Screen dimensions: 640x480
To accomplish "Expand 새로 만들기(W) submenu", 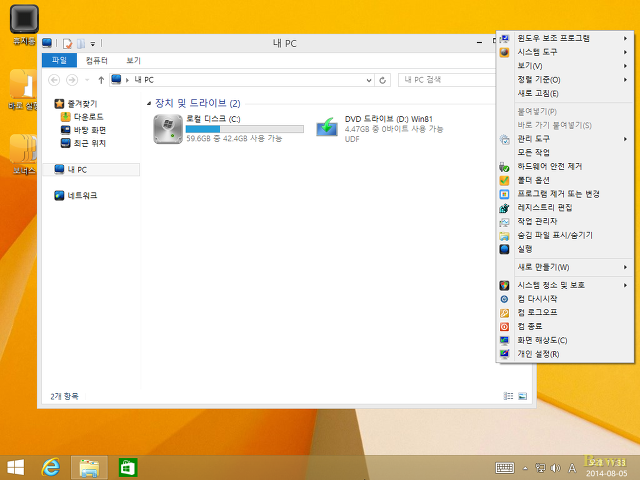I will [565, 267].
